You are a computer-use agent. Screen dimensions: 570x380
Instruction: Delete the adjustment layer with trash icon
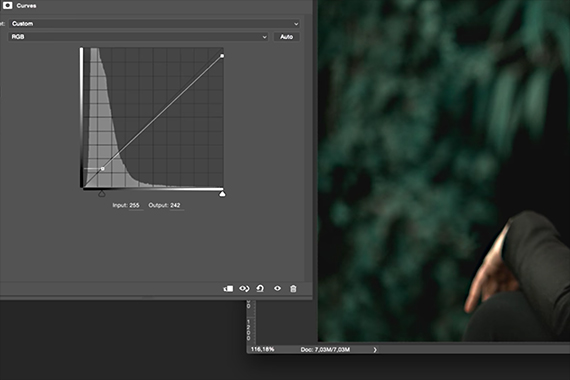point(293,289)
